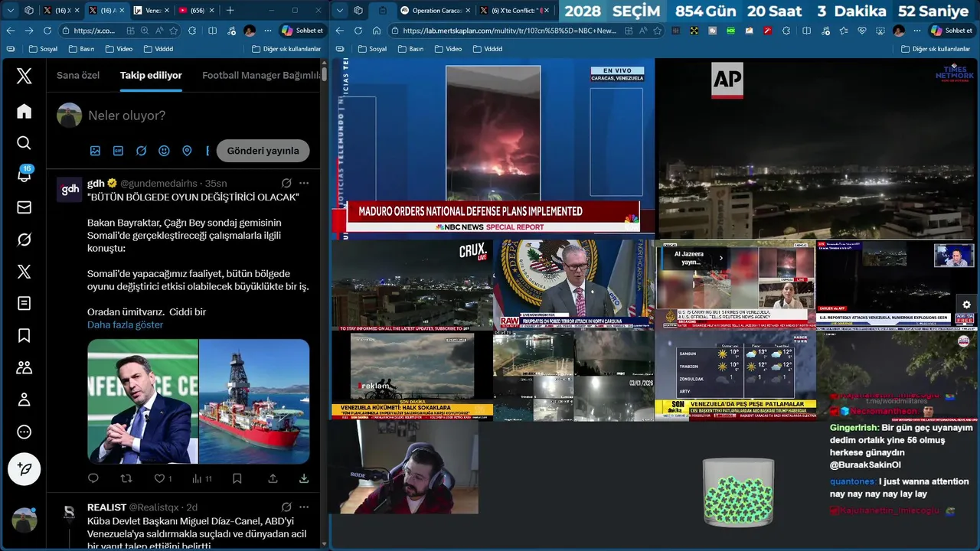
Task: Go home in right browser toolbar
Action: click(x=377, y=31)
